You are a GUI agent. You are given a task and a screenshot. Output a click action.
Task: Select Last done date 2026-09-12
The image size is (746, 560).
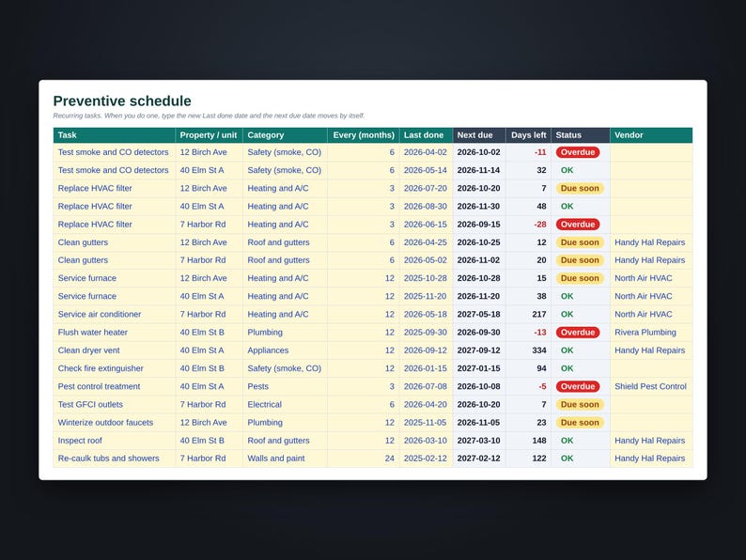[x=426, y=350]
